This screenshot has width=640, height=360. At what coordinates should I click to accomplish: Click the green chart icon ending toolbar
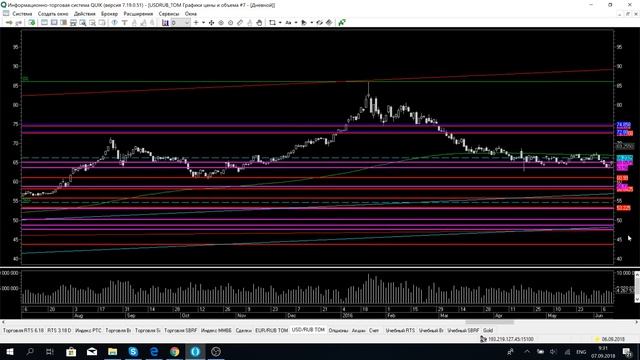pos(342,23)
